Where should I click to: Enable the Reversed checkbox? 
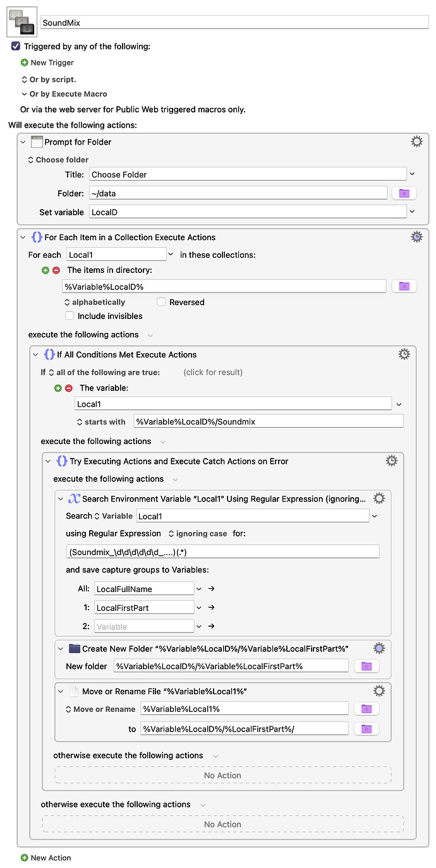160,302
